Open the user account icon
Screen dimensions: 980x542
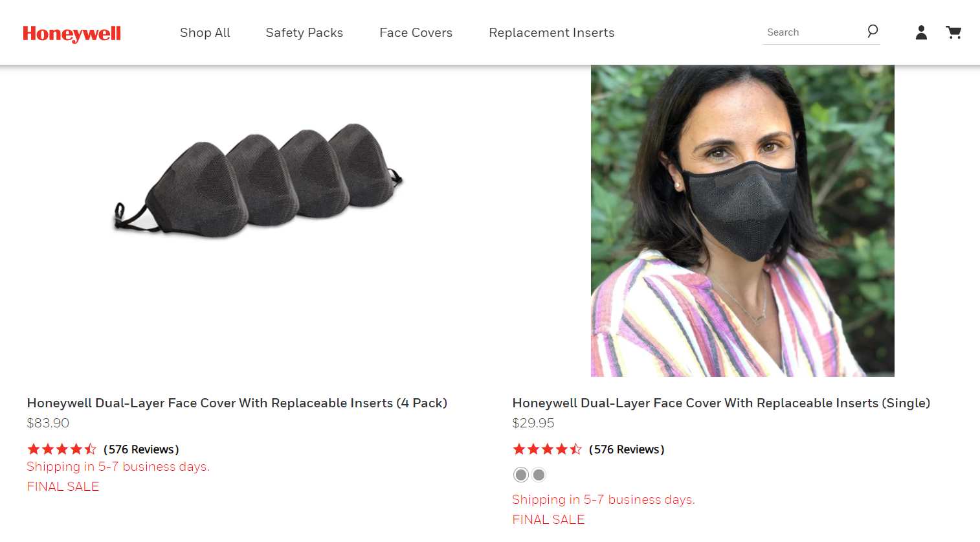point(921,32)
